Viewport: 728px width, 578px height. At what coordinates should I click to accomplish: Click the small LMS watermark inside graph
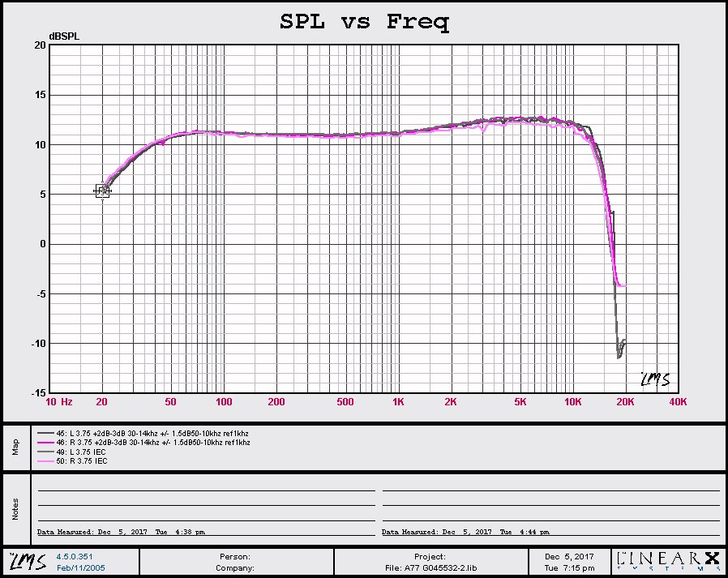click(x=654, y=379)
